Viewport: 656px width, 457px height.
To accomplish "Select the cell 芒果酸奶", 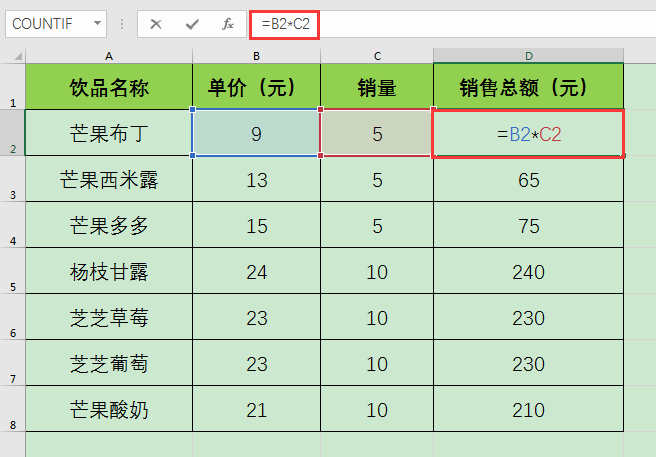I will coord(109,409).
